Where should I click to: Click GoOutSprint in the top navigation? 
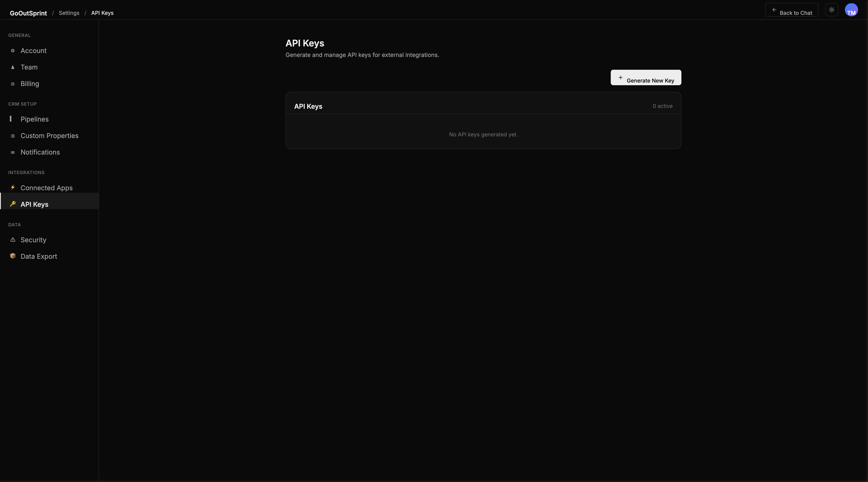click(28, 13)
